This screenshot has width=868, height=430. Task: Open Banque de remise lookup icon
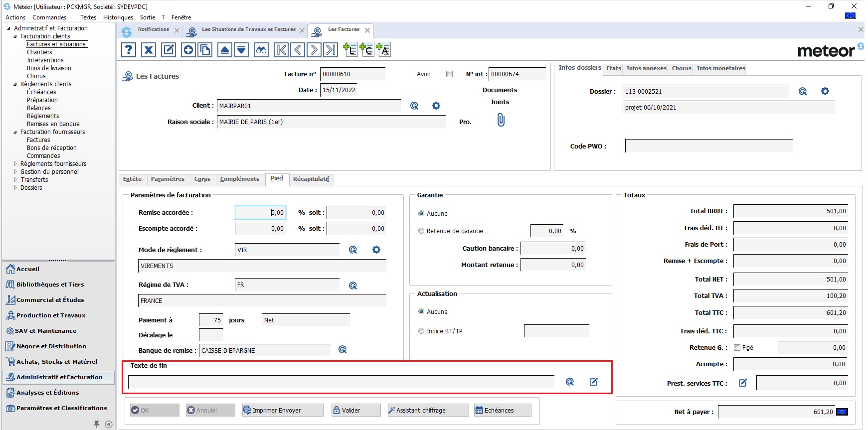(x=343, y=349)
